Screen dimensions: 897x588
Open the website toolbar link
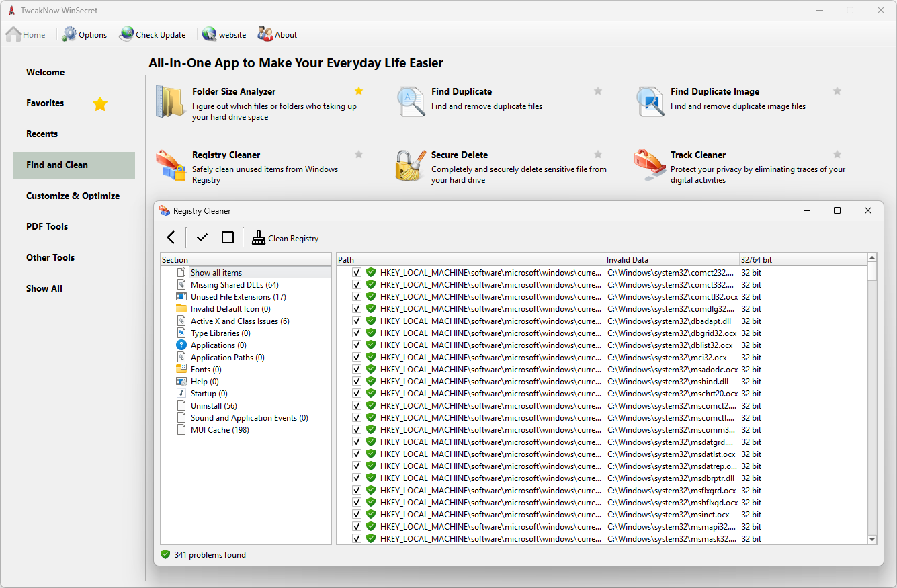[224, 34]
